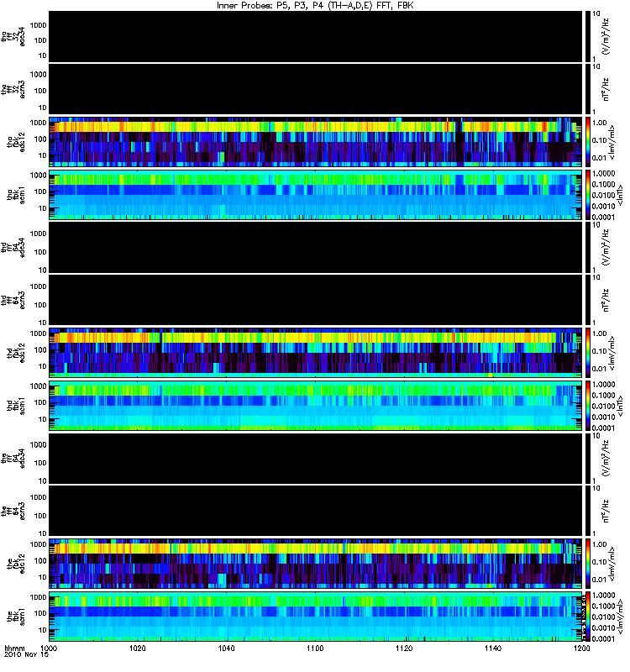
Task: Select the the fbk edc12 spectrogram panel
Action: pyautogui.click(x=316, y=563)
